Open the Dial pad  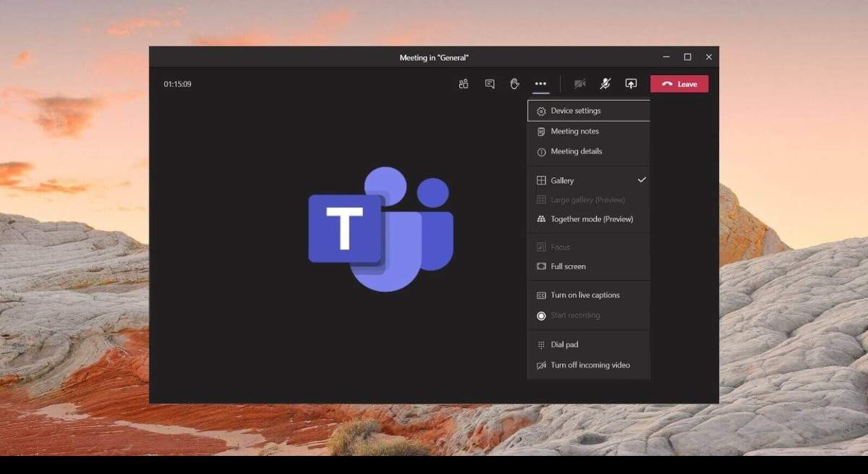[589, 345]
